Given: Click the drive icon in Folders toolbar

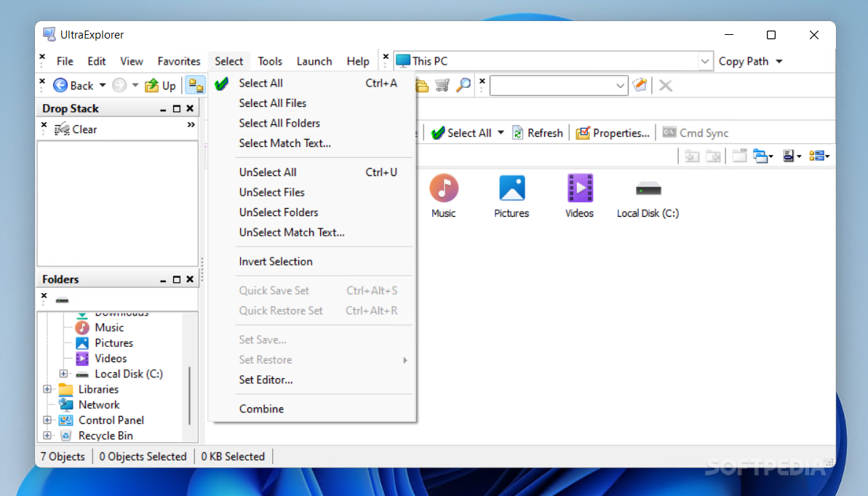Looking at the screenshot, I should point(62,300).
